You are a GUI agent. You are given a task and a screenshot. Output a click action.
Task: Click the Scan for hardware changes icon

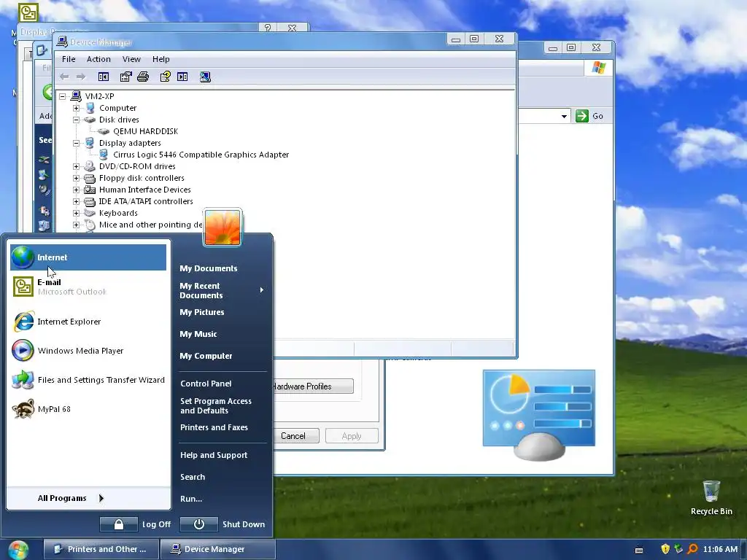pyautogui.click(x=205, y=77)
